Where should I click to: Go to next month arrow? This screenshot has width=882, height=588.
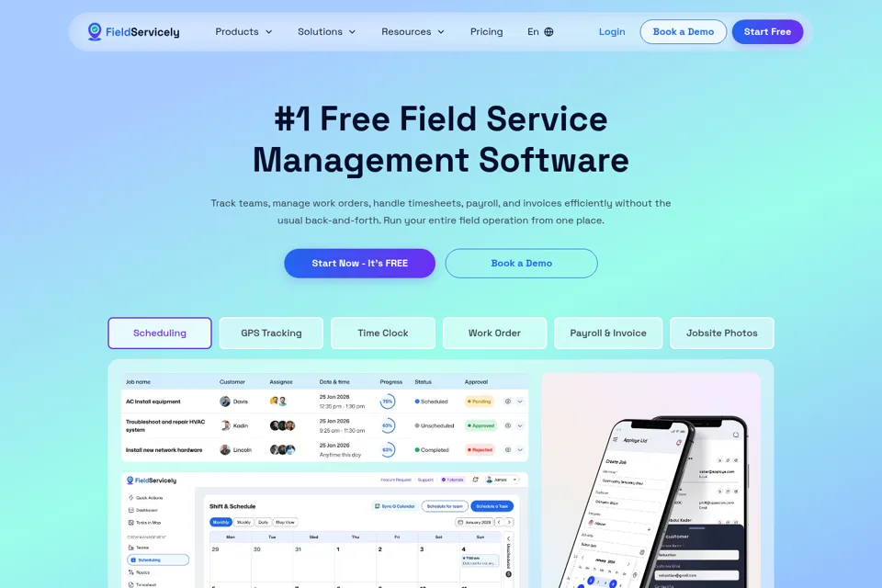(509, 522)
